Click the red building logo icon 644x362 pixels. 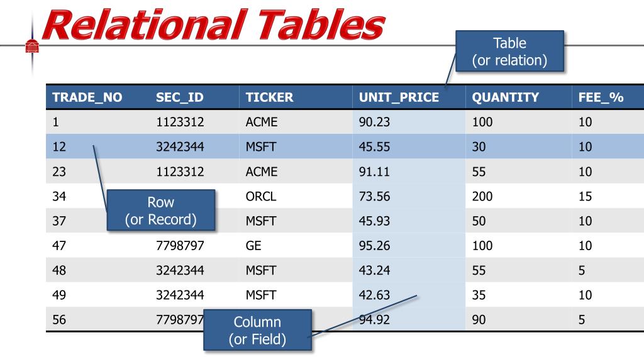pyautogui.click(x=32, y=47)
